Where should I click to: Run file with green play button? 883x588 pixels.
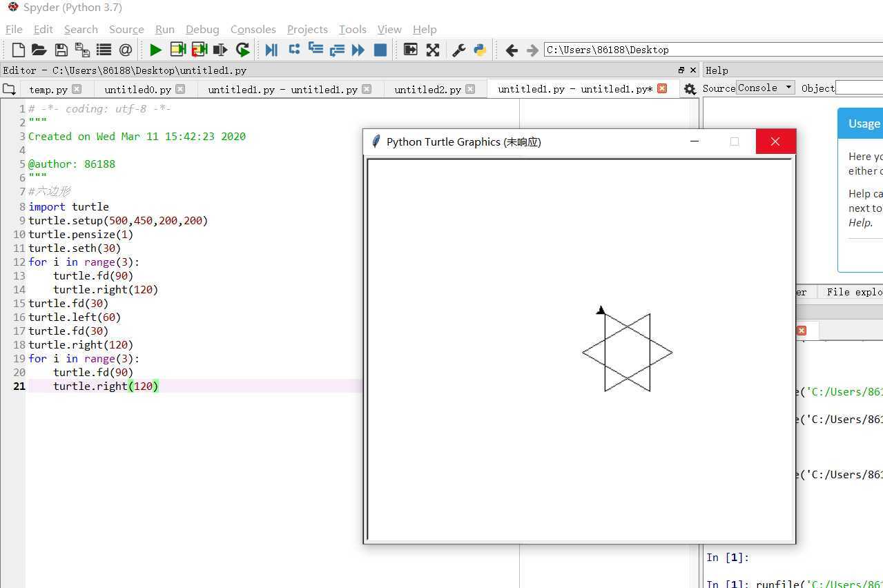[155, 50]
